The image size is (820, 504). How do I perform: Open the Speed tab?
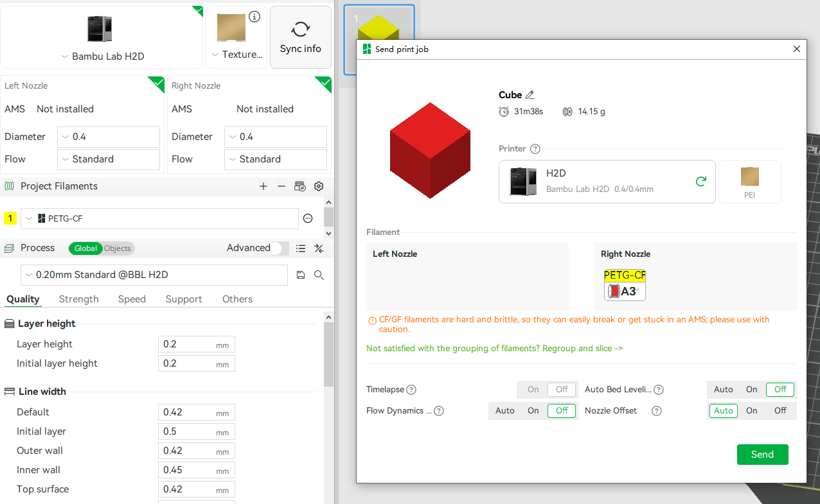pyautogui.click(x=132, y=299)
